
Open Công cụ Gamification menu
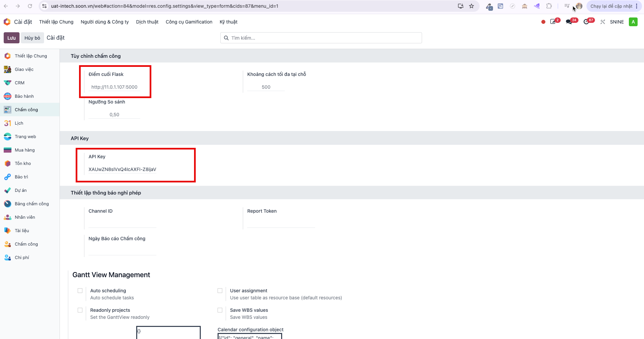pyautogui.click(x=189, y=22)
